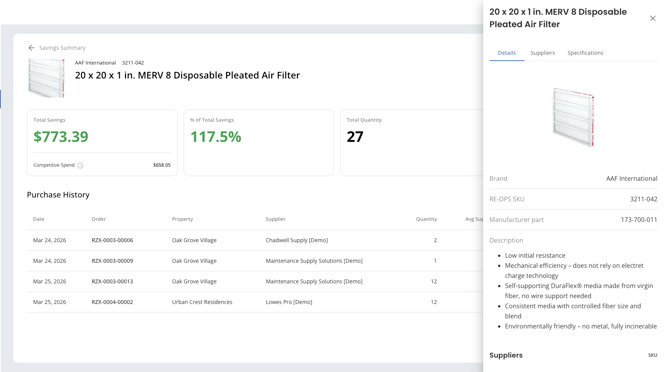Click the Suppliers section heading in panel
The width and height of the screenshot is (670, 372).
[x=506, y=355]
